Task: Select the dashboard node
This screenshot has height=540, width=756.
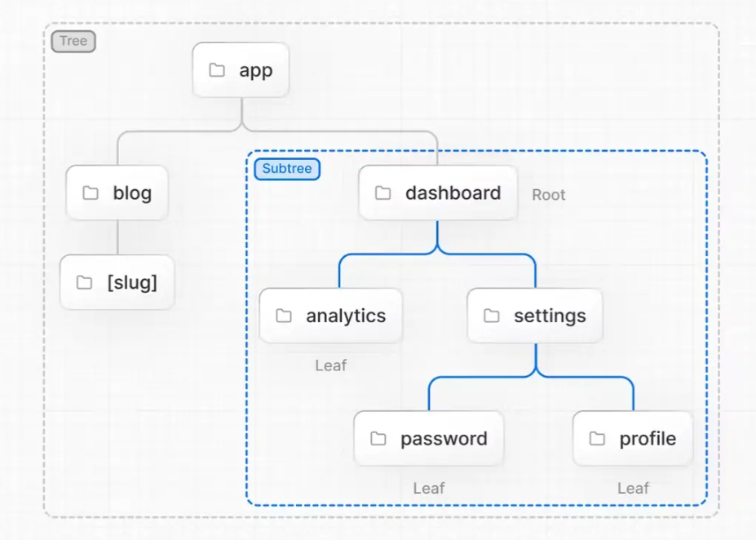Action: (439, 193)
